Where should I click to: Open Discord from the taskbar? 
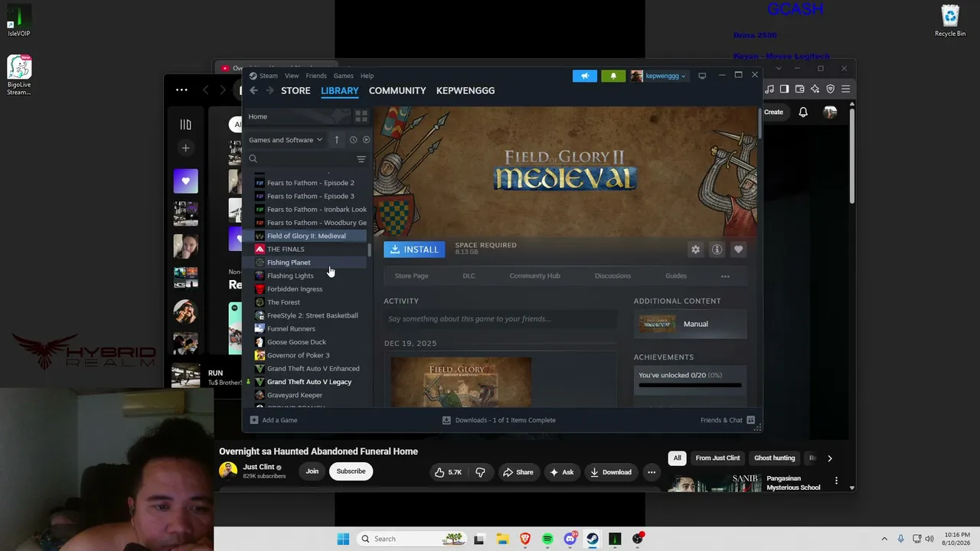570,539
